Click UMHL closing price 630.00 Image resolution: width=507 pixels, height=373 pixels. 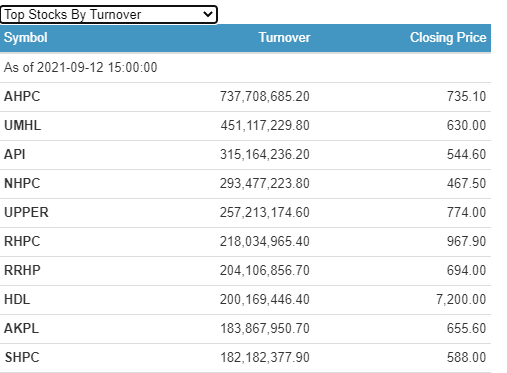466,125
